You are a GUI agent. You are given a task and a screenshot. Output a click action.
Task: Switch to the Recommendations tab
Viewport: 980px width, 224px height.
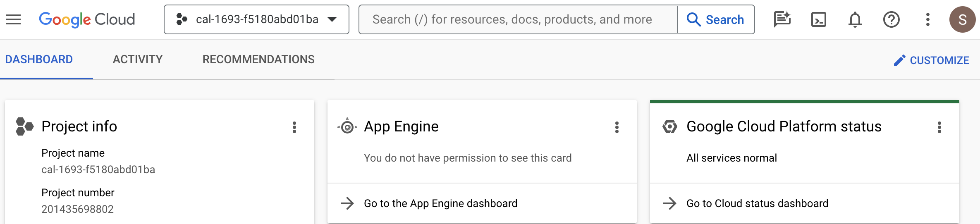pos(258,60)
